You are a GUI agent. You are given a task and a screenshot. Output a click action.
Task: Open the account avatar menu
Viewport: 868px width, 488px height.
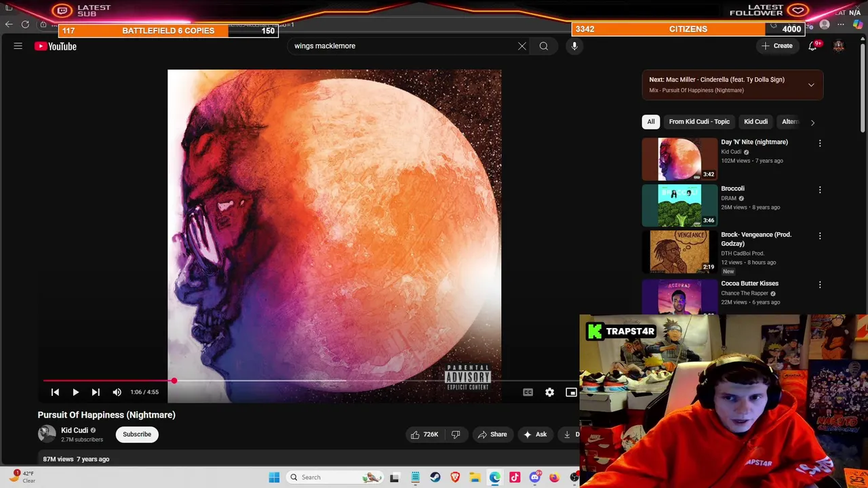point(839,46)
